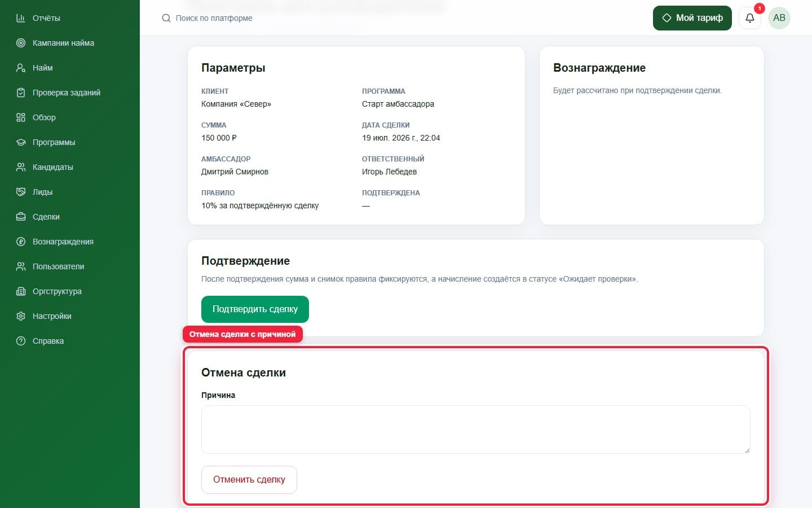Click the Подтвердить сделку button
This screenshot has width=812, height=508.
(255, 309)
